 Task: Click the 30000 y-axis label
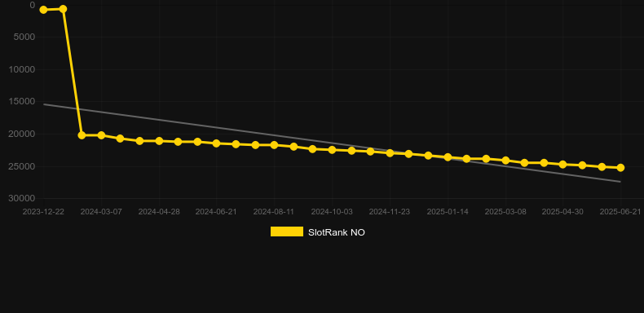click(22, 198)
